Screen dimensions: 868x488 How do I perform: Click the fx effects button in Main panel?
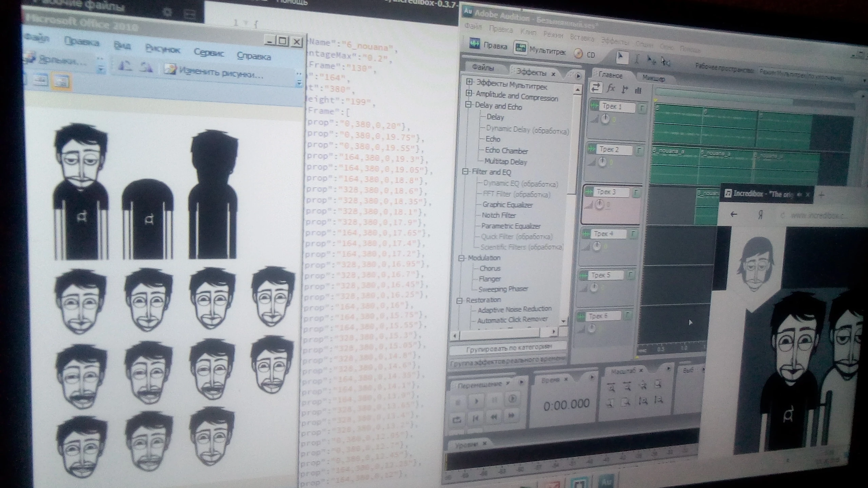[611, 89]
